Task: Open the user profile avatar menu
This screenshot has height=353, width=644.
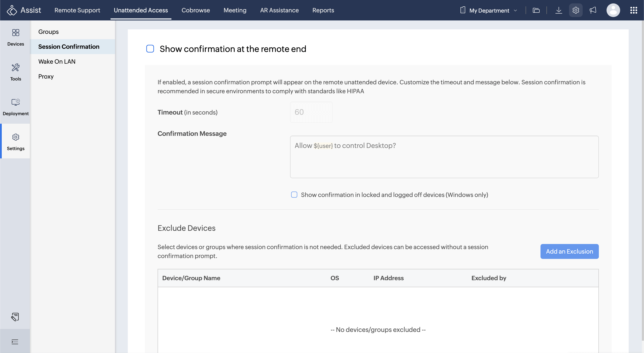Action: 613,10
